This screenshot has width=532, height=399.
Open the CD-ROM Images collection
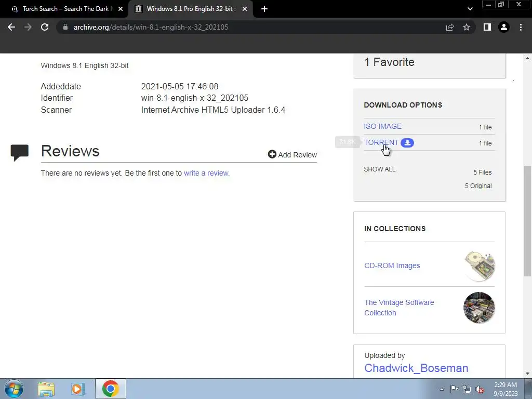click(392, 265)
